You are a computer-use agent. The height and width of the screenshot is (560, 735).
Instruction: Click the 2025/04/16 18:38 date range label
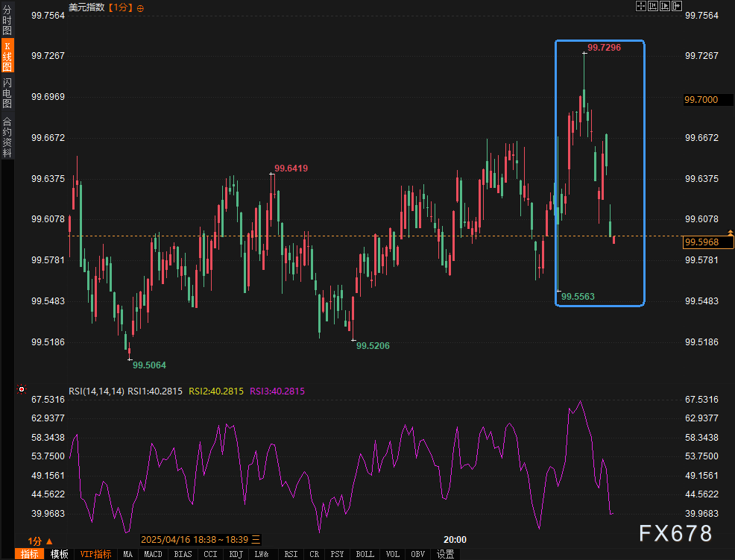click(x=195, y=540)
